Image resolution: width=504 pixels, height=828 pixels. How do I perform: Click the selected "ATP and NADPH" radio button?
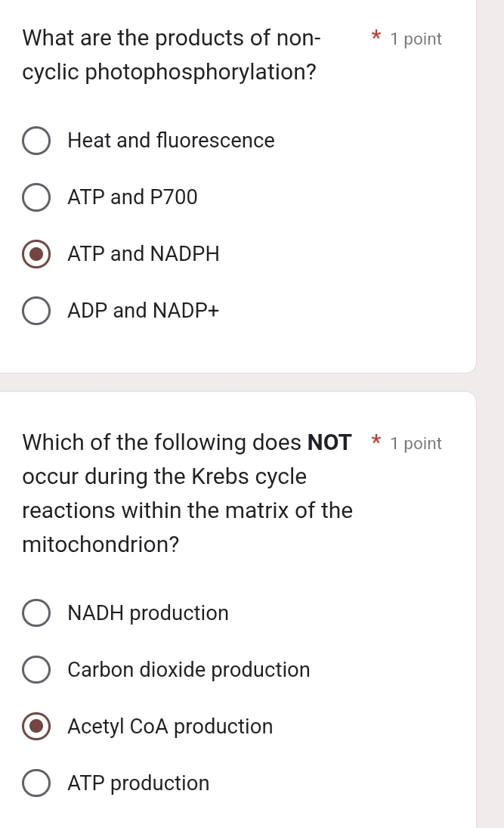click(36, 254)
